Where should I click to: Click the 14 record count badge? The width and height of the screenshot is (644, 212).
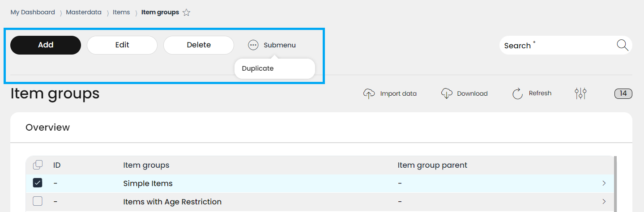(x=623, y=93)
